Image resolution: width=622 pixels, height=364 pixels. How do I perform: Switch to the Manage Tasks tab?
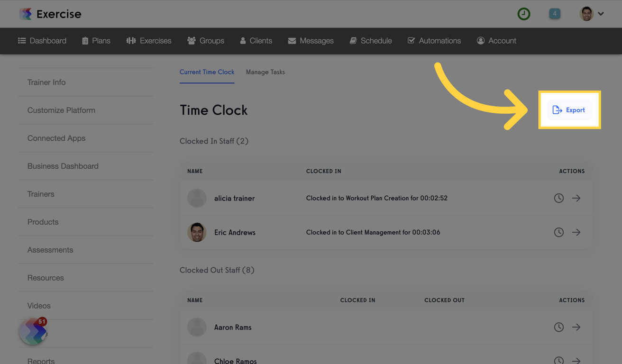click(265, 72)
